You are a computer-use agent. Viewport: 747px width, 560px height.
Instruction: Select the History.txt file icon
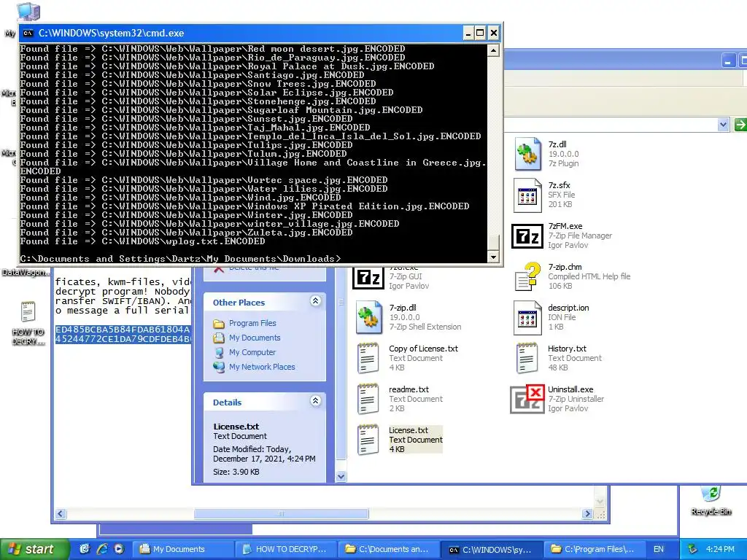(x=527, y=358)
